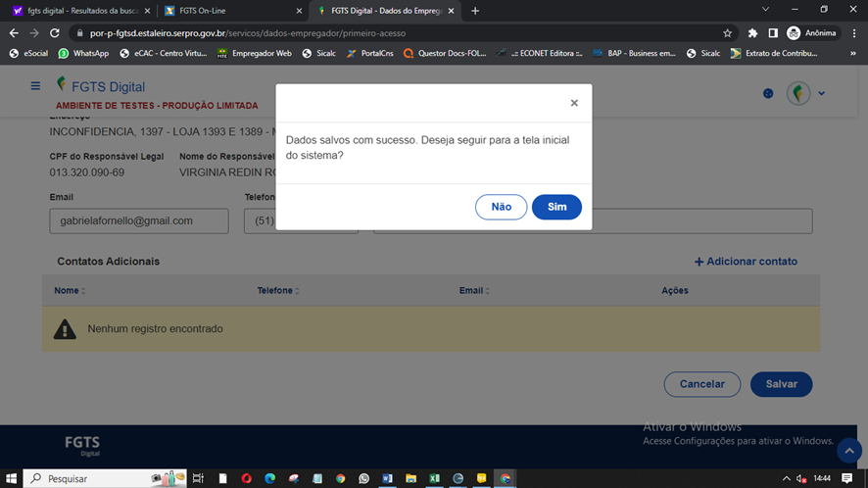Close the dialog with the X icon

click(x=574, y=103)
